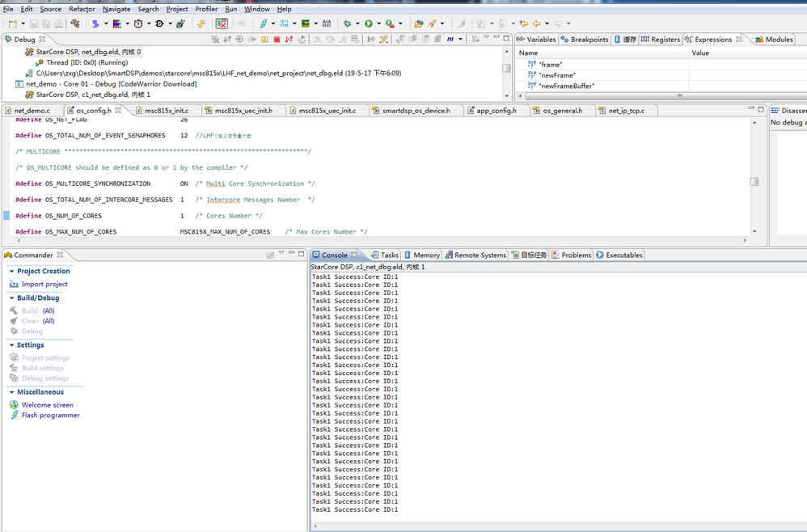Click the New file toolbar icon
This screenshot has height=532, width=807.
tap(13, 23)
